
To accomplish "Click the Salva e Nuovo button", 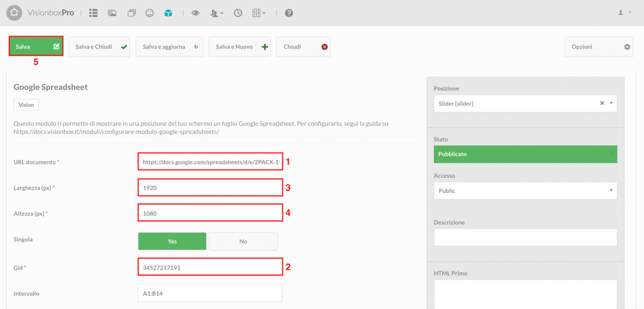I will pyautogui.click(x=240, y=46).
